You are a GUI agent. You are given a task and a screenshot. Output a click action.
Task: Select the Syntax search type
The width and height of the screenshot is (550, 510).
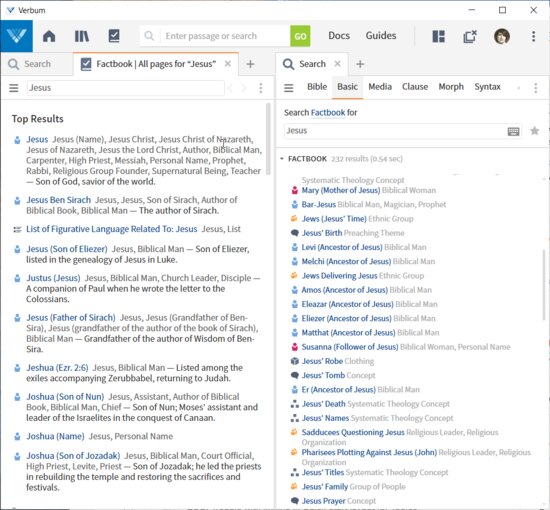point(488,87)
